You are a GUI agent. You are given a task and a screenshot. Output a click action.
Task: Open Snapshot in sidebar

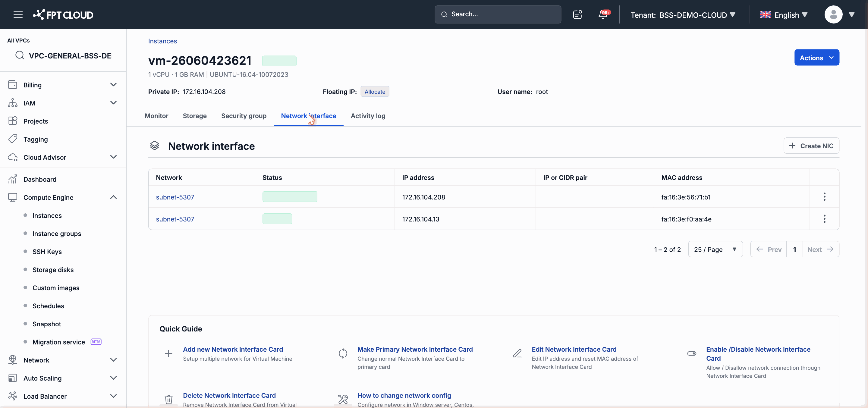point(46,324)
